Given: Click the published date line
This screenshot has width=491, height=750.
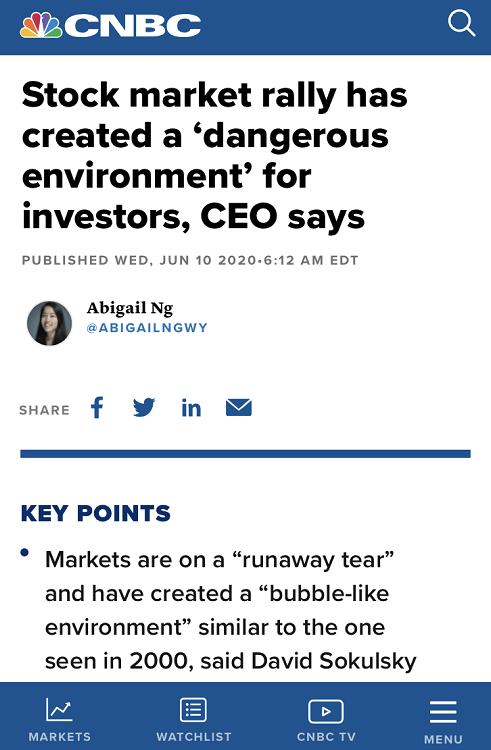Looking at the screenshot, I should pyautogui.click(x=190, y=260).
